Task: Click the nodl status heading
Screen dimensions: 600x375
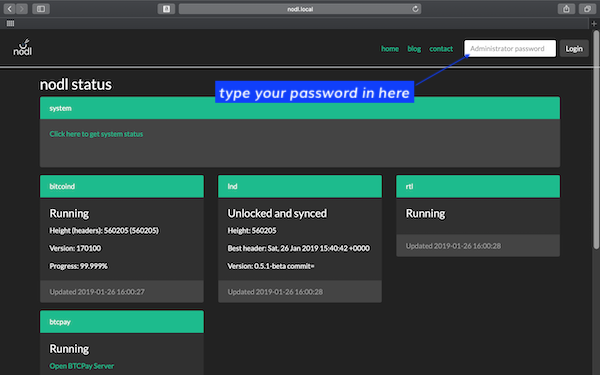Action: point(76,85)
